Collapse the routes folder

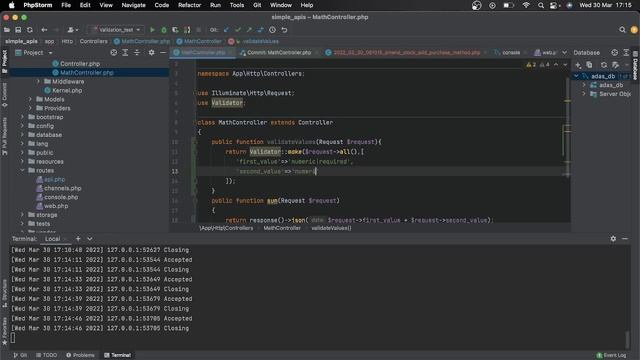click(x=22, y=171)
